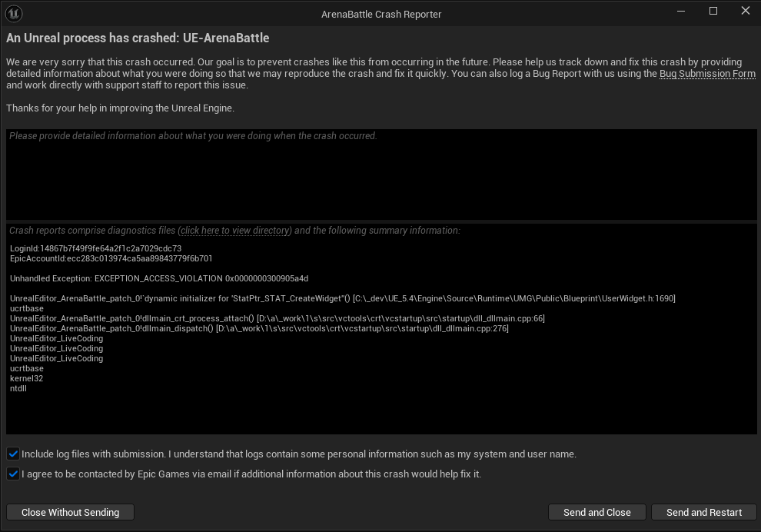This screenshot has width=761, height=532.
Task: Minimize the Crash Reporter window
Action: pyautogui.click(x=681, y=12)
